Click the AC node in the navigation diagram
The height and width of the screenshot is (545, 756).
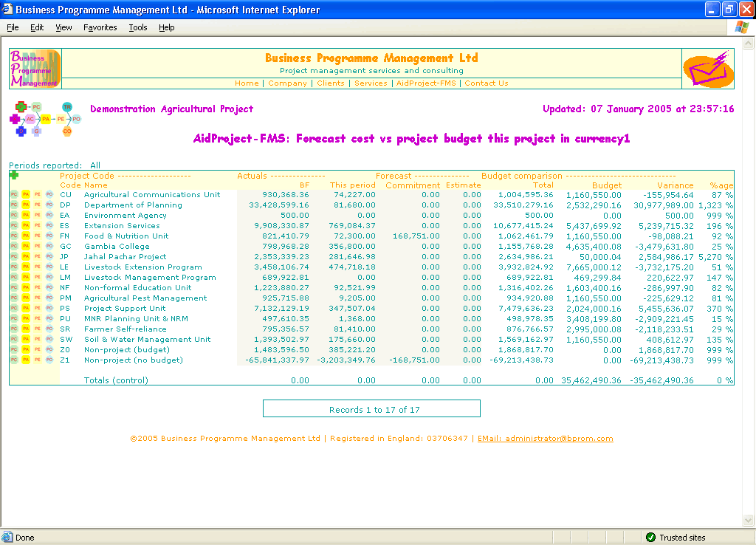(30, 119)
